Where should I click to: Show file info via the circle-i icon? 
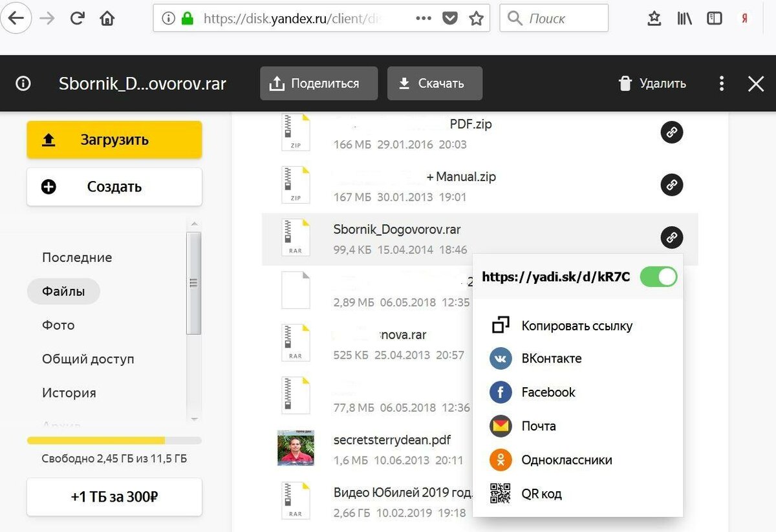tap(23, 83)
